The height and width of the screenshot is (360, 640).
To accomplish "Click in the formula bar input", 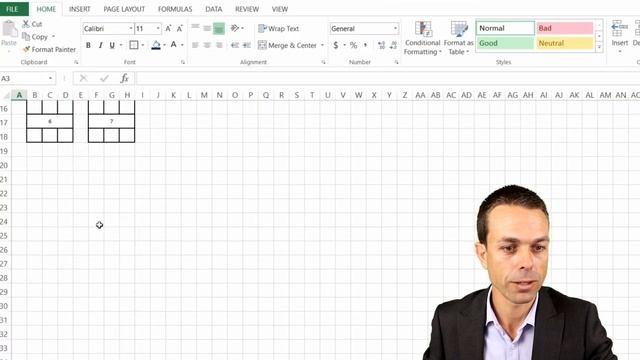I will coord(388,78).
